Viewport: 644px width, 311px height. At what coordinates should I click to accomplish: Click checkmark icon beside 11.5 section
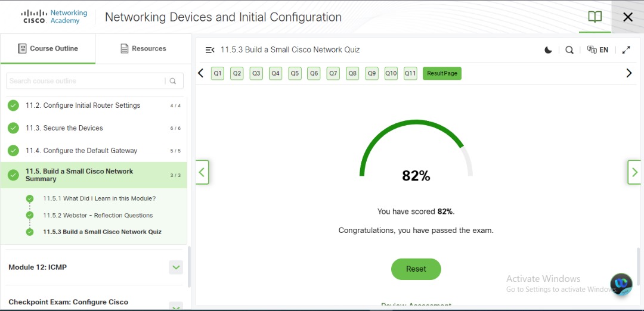tap(14, 175)
